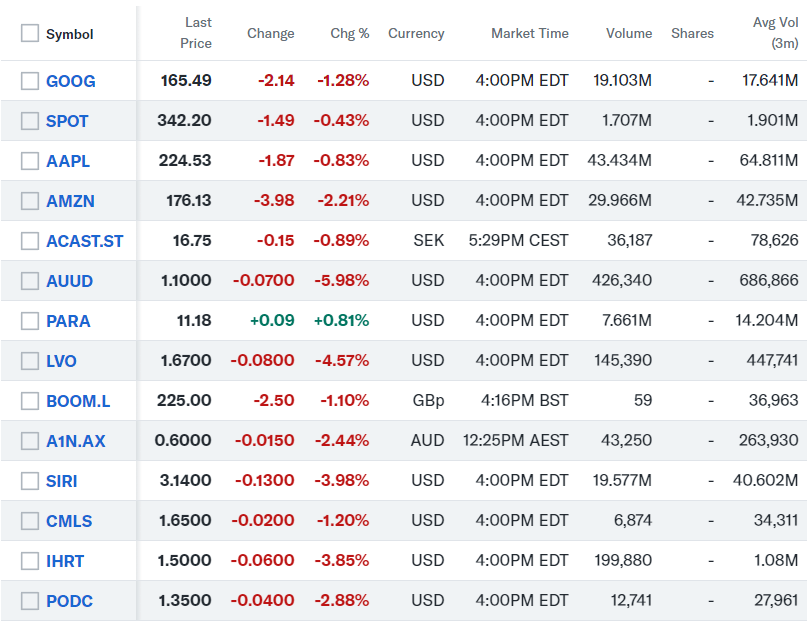Click the Market Time column header
Viewport: 807px width, 642px height.
(x=529, y=34)
